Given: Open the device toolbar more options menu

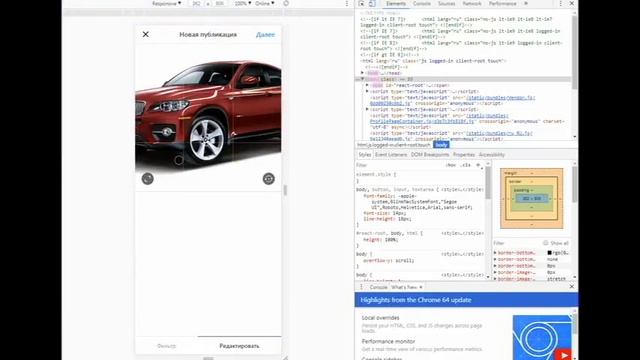Looking at the screenshot, I should 347,3.
